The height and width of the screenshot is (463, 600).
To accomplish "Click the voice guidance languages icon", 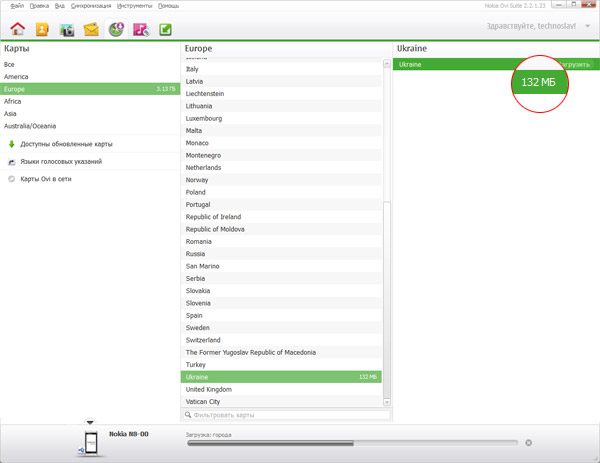I will pyautogui.click(x=11, y=161).
